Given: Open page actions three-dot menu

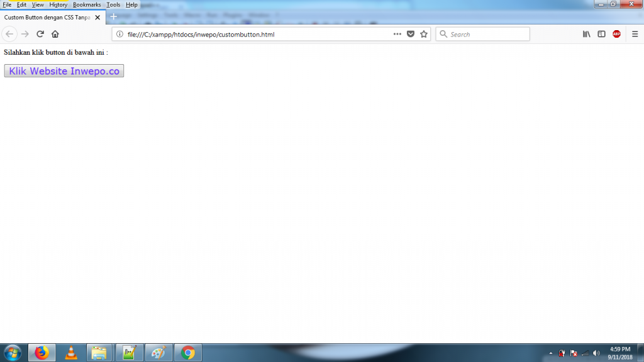Looking at the screenshot, I should [x=397, y=34].
